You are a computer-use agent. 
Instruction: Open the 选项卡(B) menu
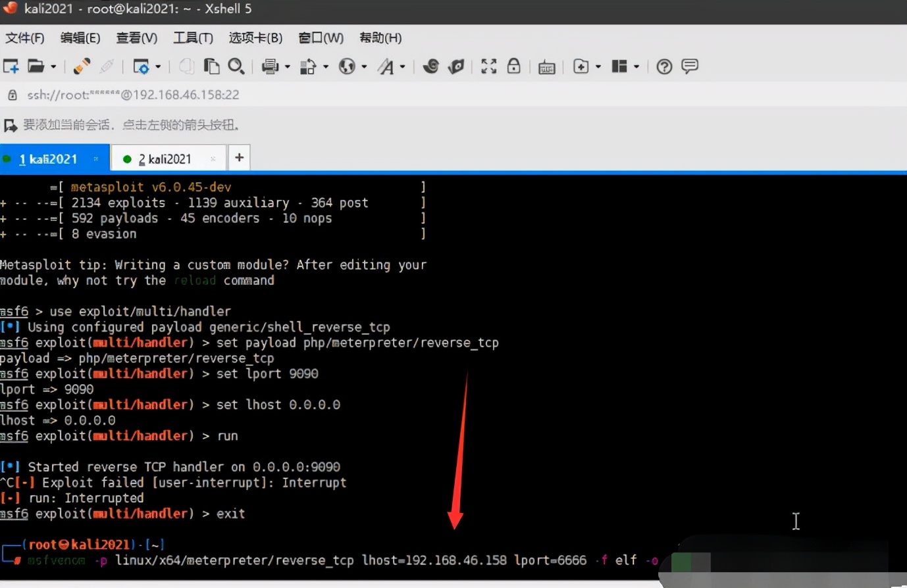point(255,37)
